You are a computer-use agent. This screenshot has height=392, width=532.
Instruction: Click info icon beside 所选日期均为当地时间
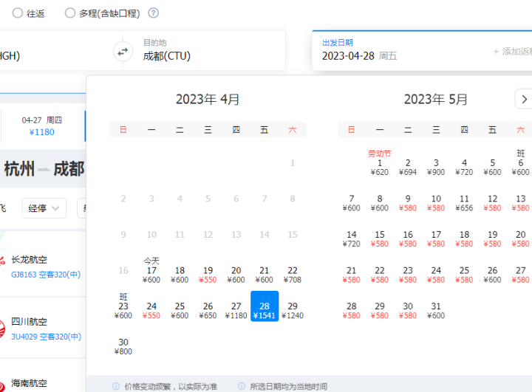(242, 386)
